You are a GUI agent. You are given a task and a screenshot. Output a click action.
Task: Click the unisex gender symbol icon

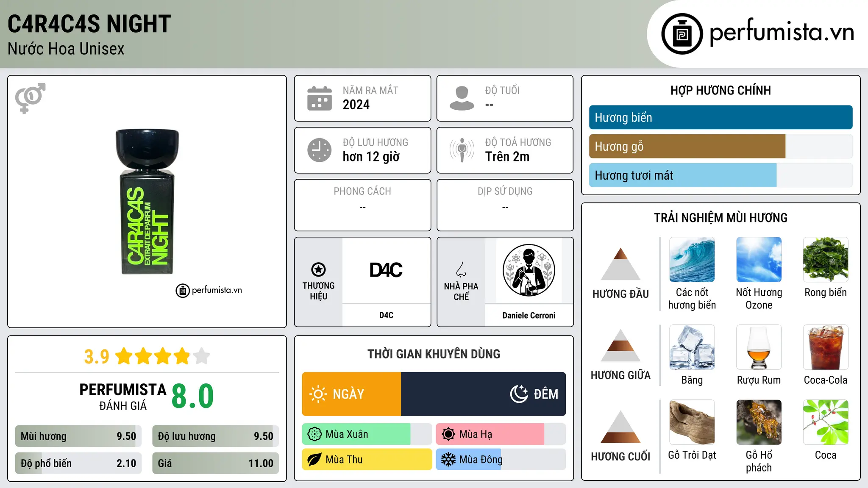click(30, 98)
